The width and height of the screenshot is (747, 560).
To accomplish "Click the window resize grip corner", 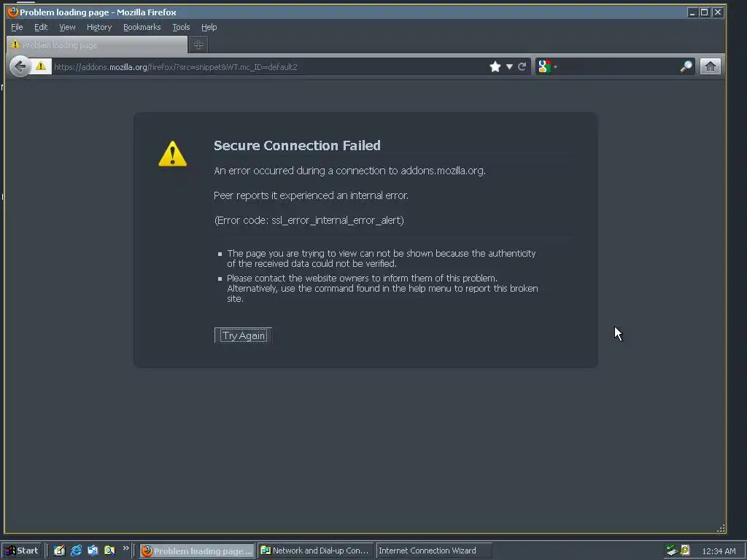I will click(x=721, y=528).
